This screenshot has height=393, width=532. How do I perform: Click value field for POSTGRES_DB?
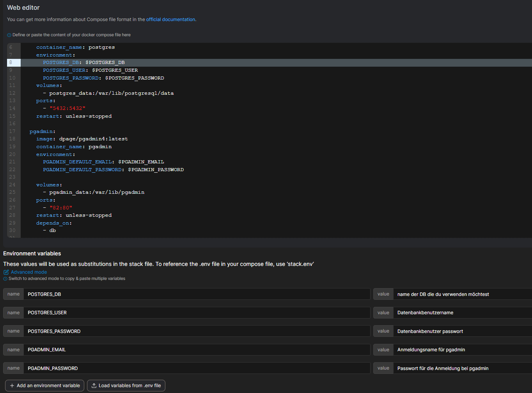(462, 294)
